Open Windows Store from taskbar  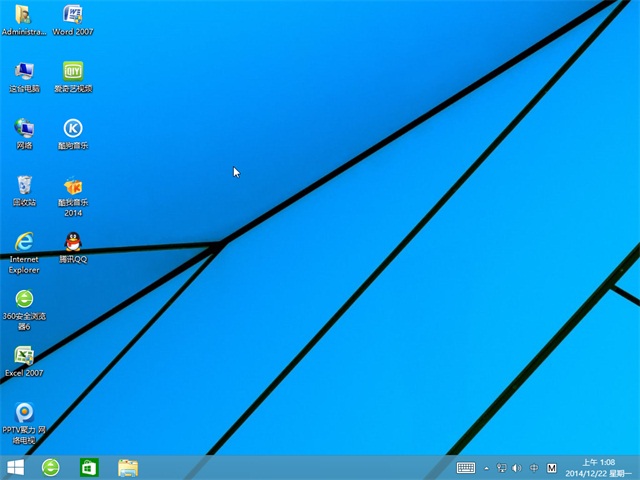point(89,467)
